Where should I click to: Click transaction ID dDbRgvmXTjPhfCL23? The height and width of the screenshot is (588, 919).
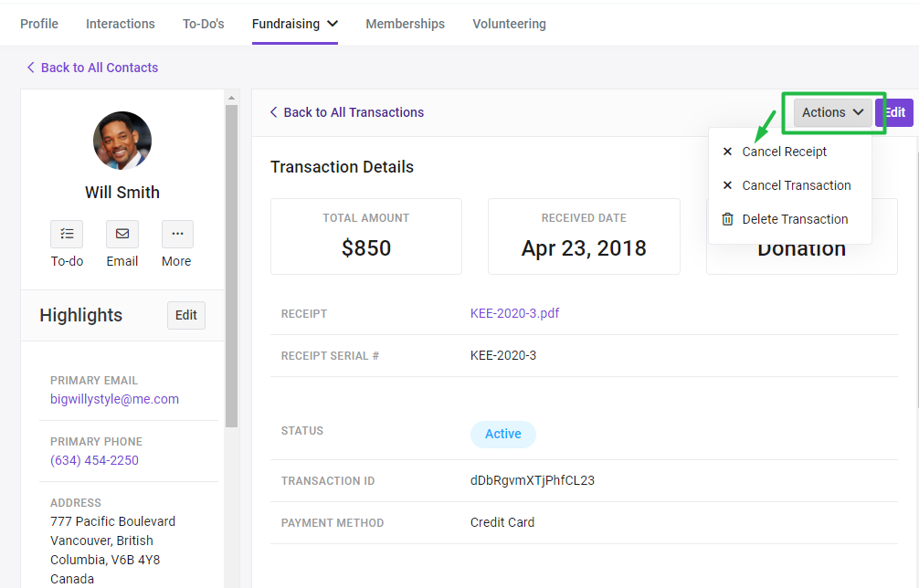(533, 481)
